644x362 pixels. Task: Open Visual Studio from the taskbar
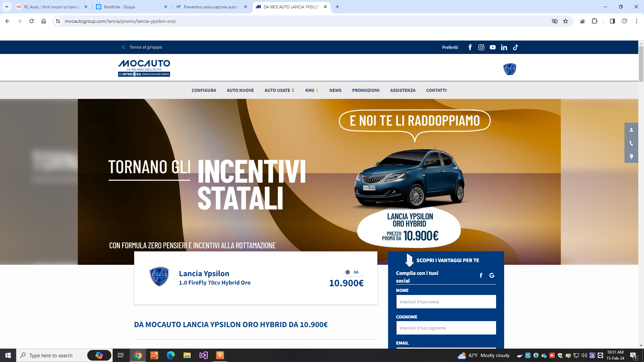click(204, 355)
